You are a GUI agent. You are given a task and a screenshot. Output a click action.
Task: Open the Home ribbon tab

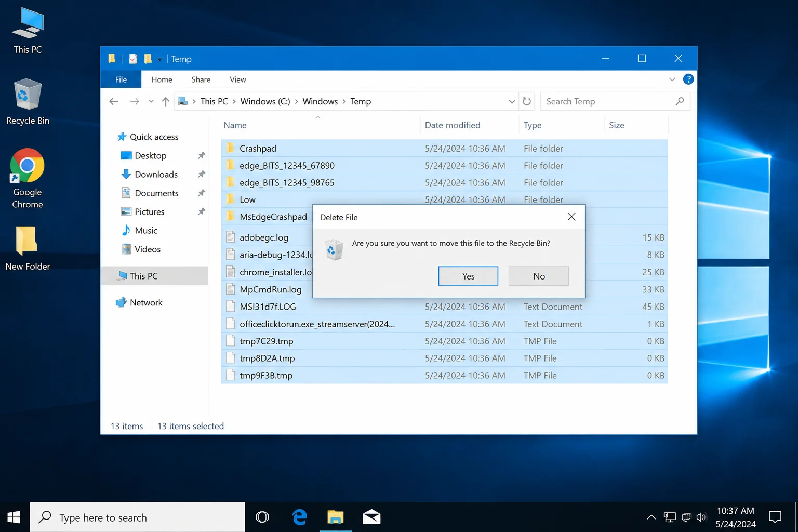click(162, 79)
